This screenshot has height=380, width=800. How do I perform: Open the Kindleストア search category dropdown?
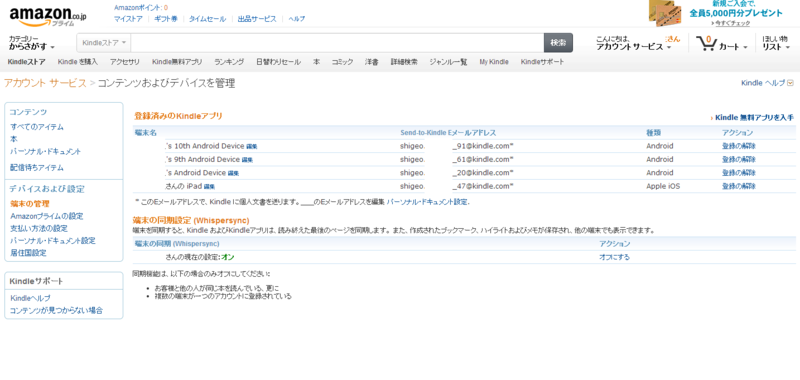(x=104, y=43)
